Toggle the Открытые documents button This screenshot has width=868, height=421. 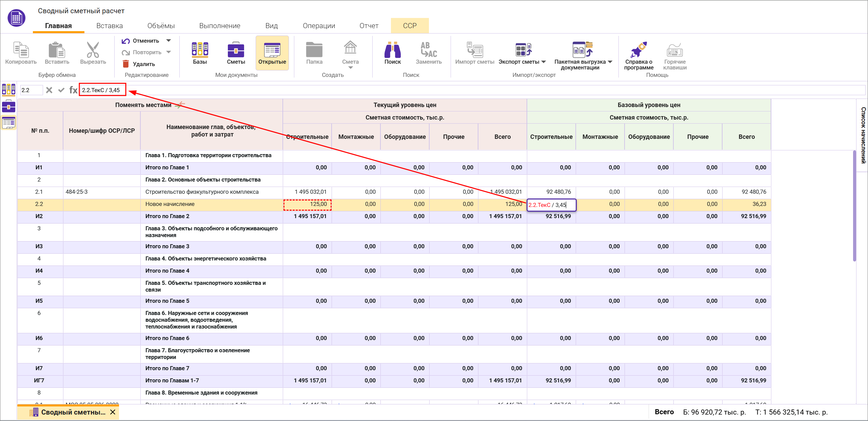[272, 53]
